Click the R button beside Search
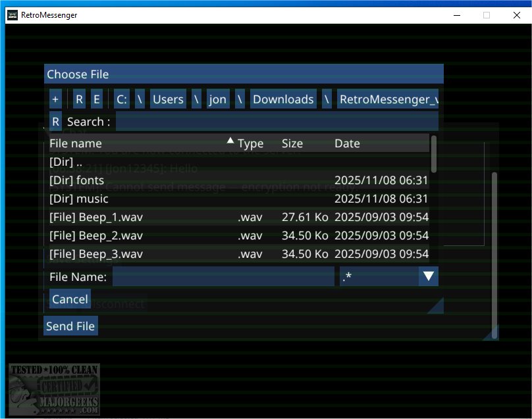Image resolution: width=532 pixels, height=419 pixels. click(x=56, y=122)
